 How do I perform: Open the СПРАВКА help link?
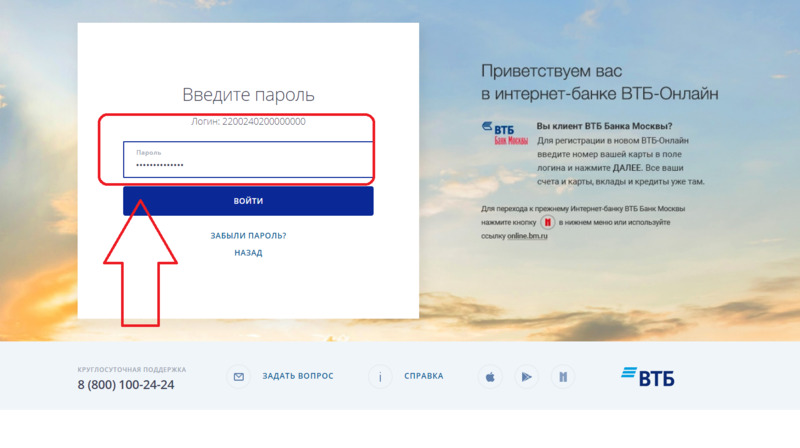click(x=423, y=376)
